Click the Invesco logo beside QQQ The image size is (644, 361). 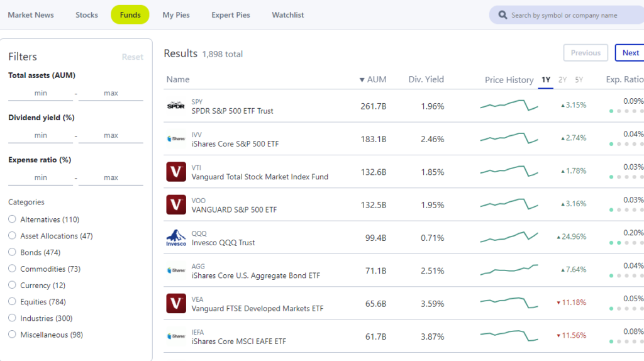pyautogui.click(x=176, y=237)
